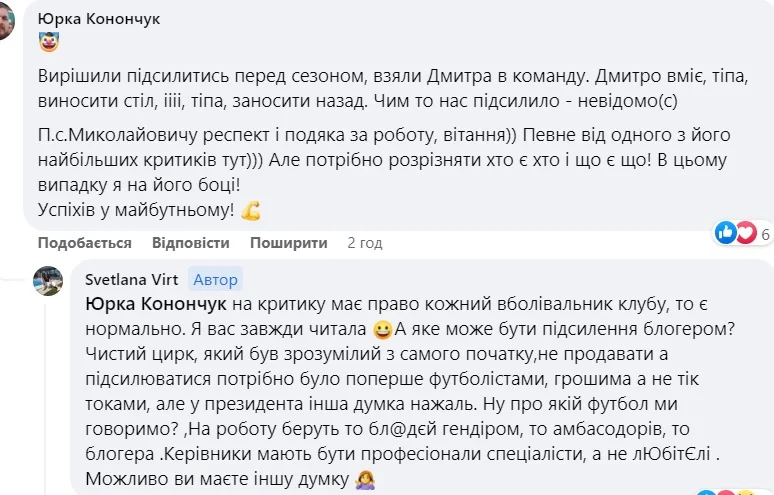Like the comment via Подобається
This screenshot has width=774, height=495.
[85, 243]
